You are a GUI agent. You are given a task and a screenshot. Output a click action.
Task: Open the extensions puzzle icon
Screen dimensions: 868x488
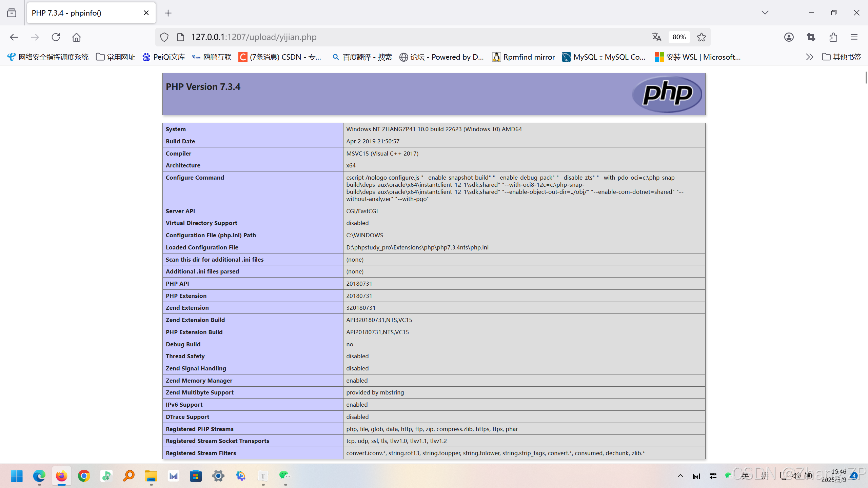[x=833, y=37]
